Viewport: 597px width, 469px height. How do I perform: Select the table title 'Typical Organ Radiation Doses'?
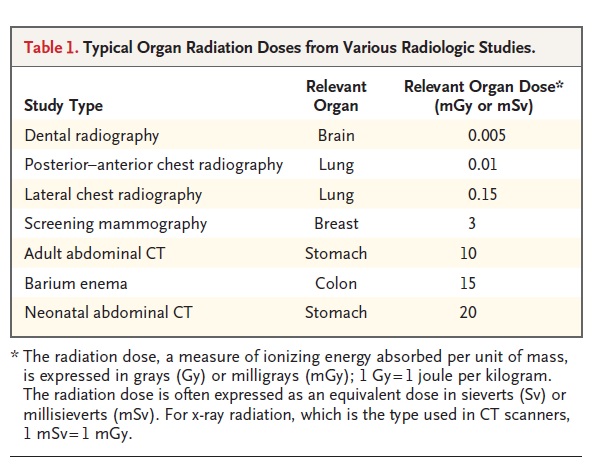pyautogui.click(x=193, y=48)
